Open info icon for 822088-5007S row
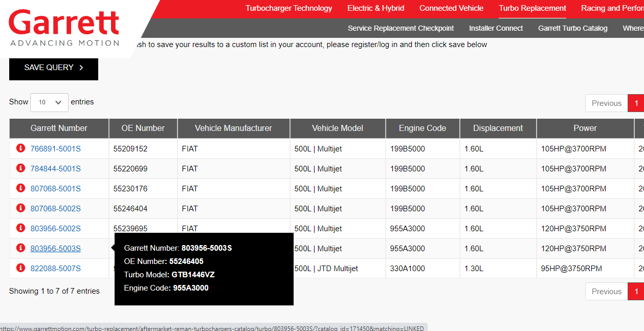The height and width of the screenshot is (331, 644). coord(20,268)
